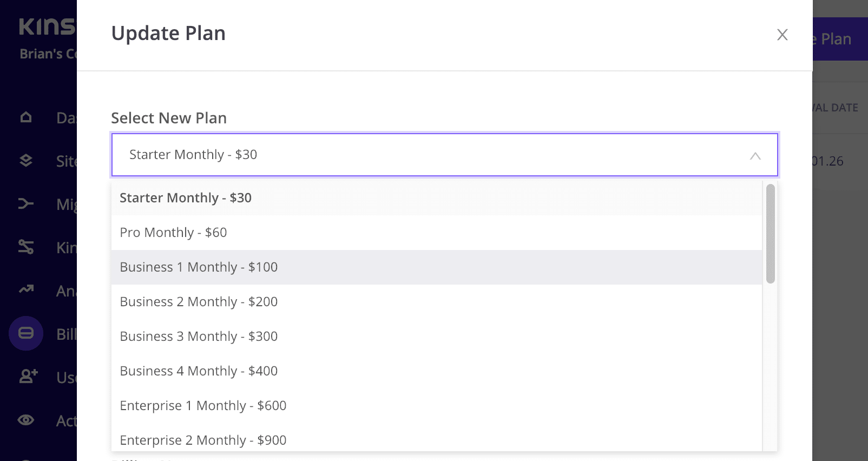Screen dimensions: 868x461
Task: Click the highlighted Billing icon
Action: pyautogui.click(x=26, y=333)
